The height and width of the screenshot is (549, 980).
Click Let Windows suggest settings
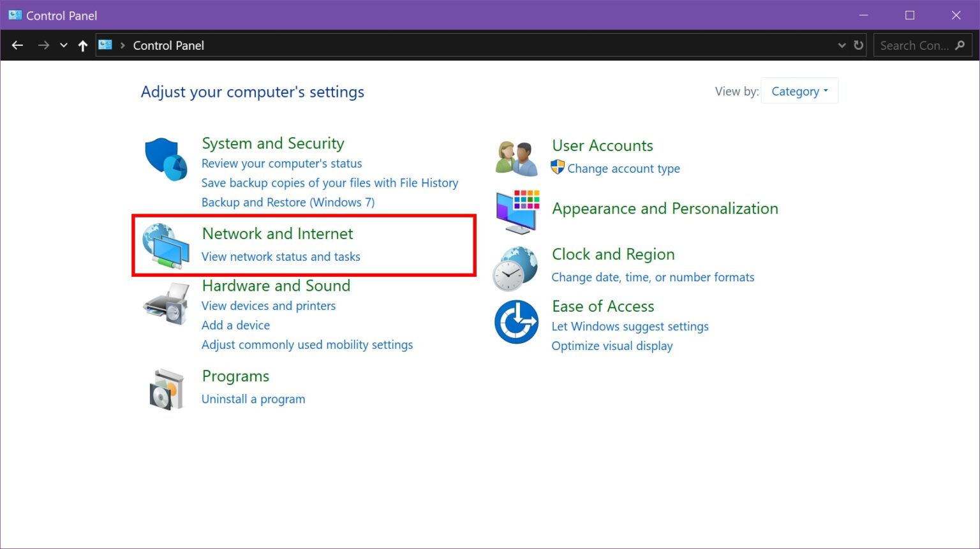[x=630, y=326]
